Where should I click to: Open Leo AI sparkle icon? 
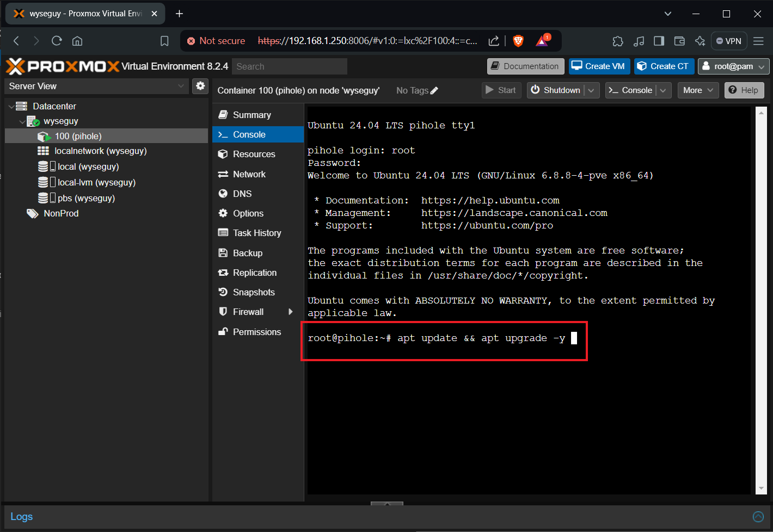(x=700, y=41)
